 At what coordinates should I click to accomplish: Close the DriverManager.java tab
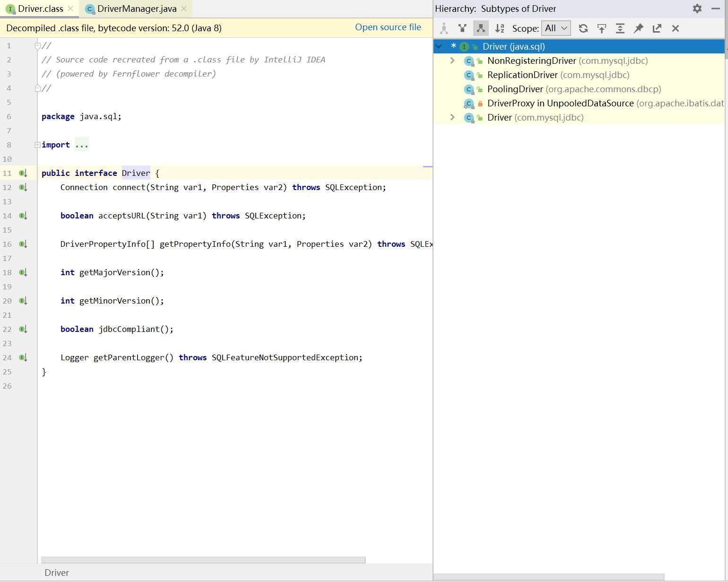tap(184, 9)
